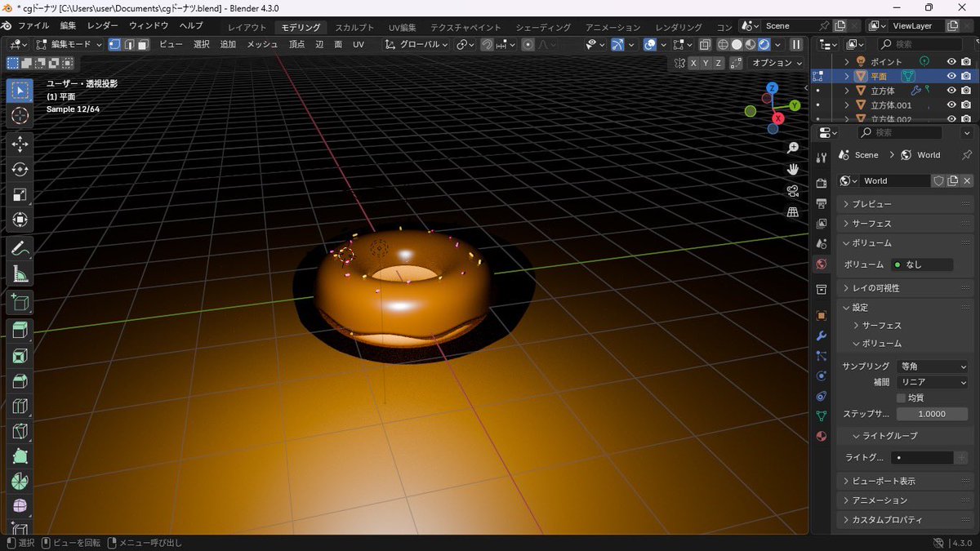Image resolution: width=980 pixels, height=551 pixels.
Task: Switch to the シェーディング workspace tab
Action: point(544,27)
